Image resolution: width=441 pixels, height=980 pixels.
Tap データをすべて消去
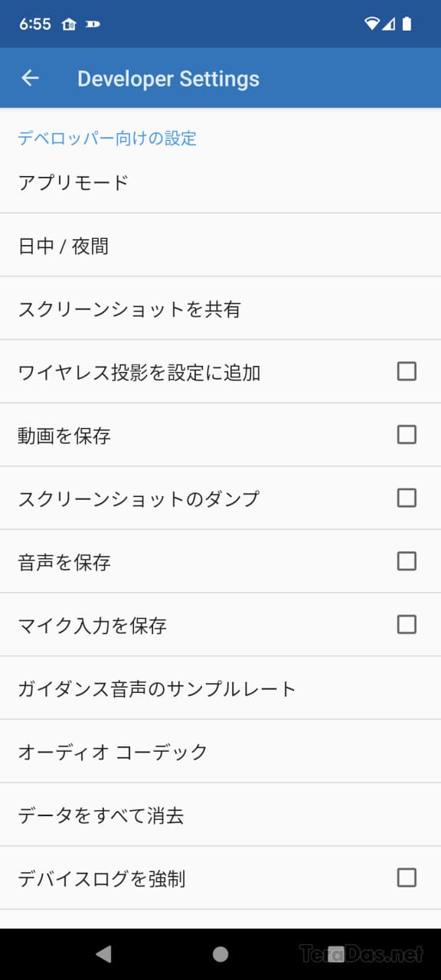[x=220, y=815]
